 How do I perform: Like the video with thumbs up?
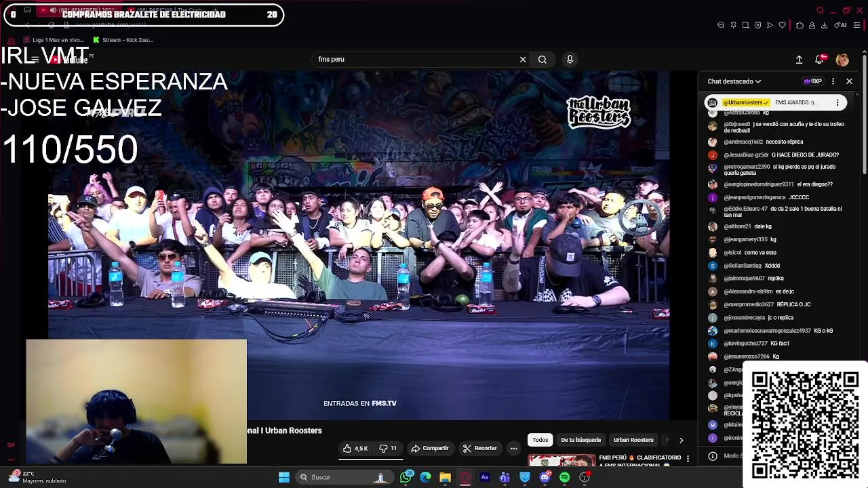355,448
